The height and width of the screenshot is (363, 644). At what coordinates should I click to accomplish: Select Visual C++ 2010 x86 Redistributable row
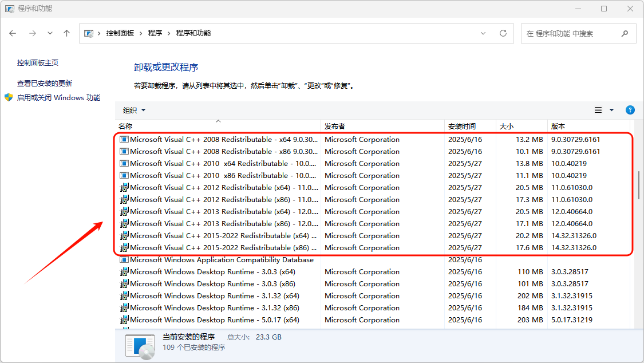(x=374, y=175)
